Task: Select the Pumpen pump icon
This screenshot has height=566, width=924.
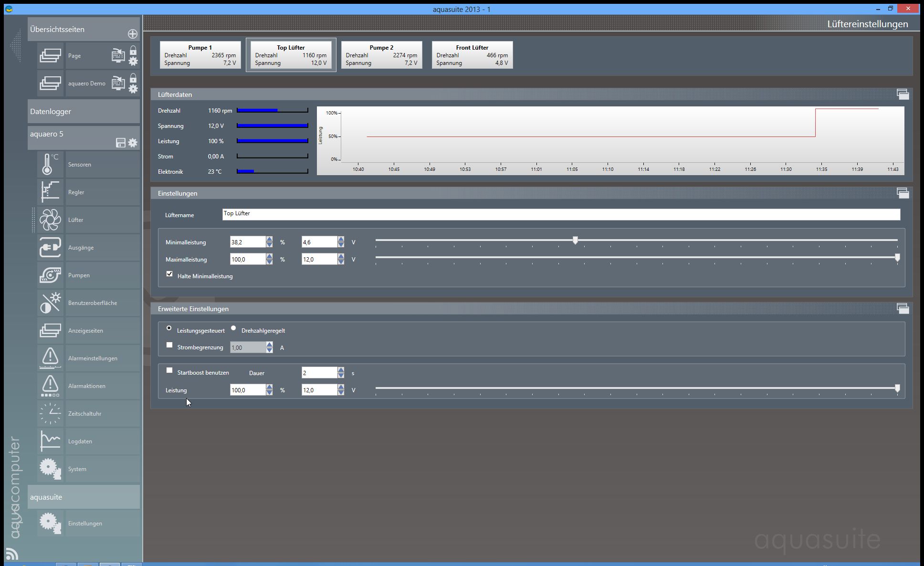Action: click(50, 275)
